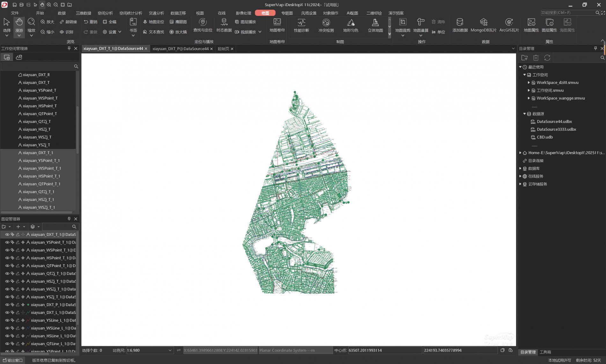Expand the WorkSpace_dzitt.smwu tree node

(528, 83)
